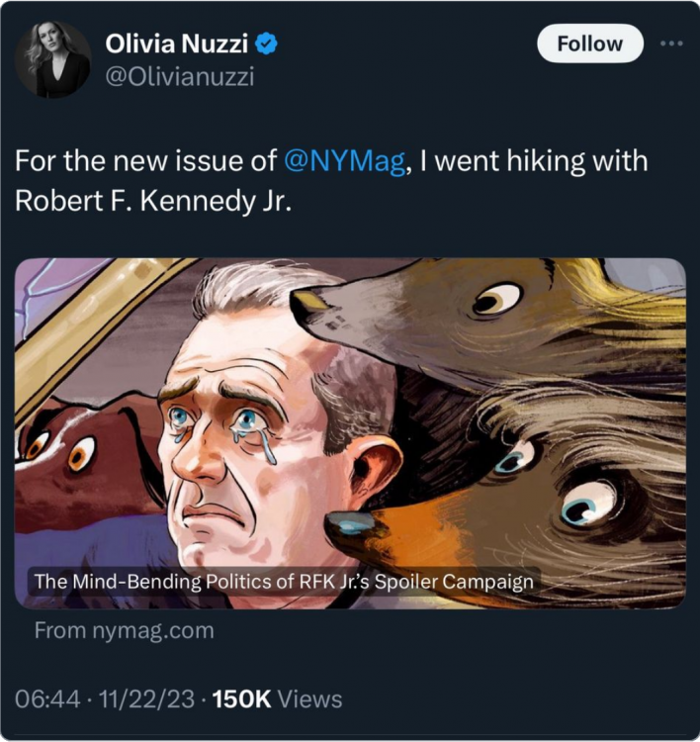
Task: Open the 150K view count
Action: [x=241, y=699]
